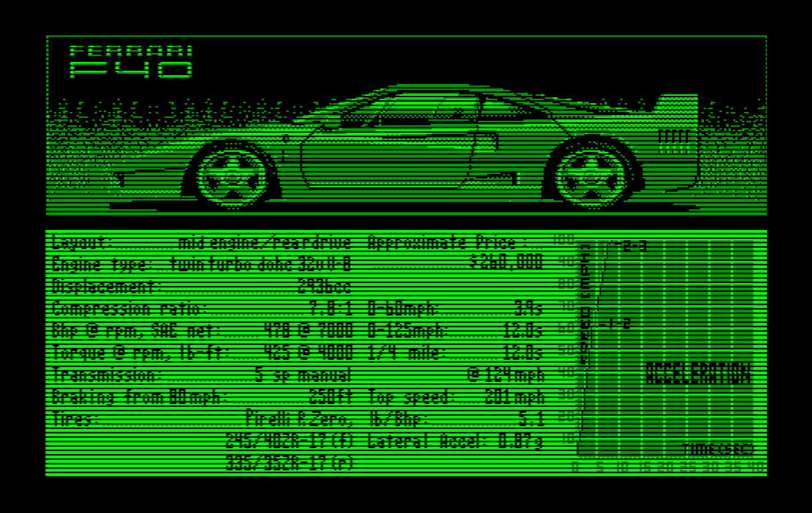The height and width of the screenshot is (513, 812).
Task: Click the 'Compression ratio:' label
Action: (x=130, y=309)
